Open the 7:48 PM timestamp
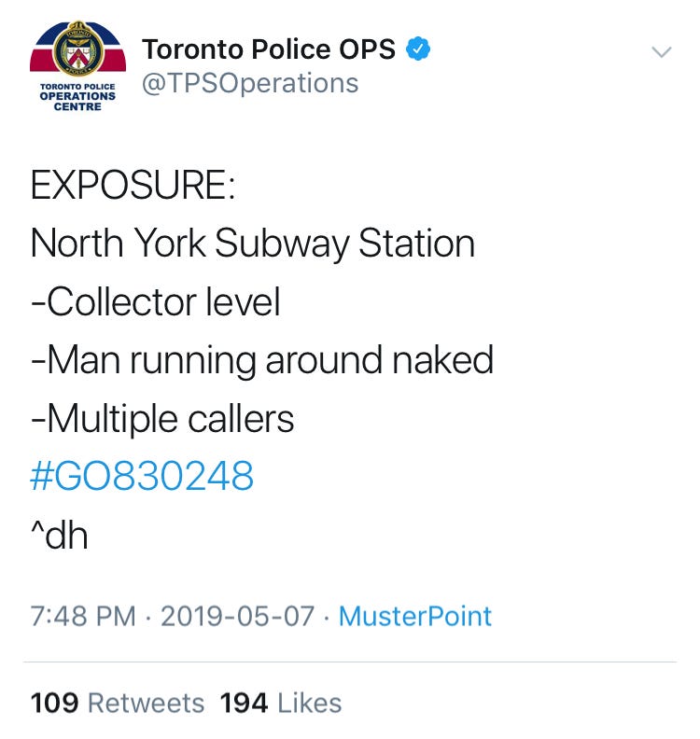Viewport: 700px width, 739px height. 83,616
